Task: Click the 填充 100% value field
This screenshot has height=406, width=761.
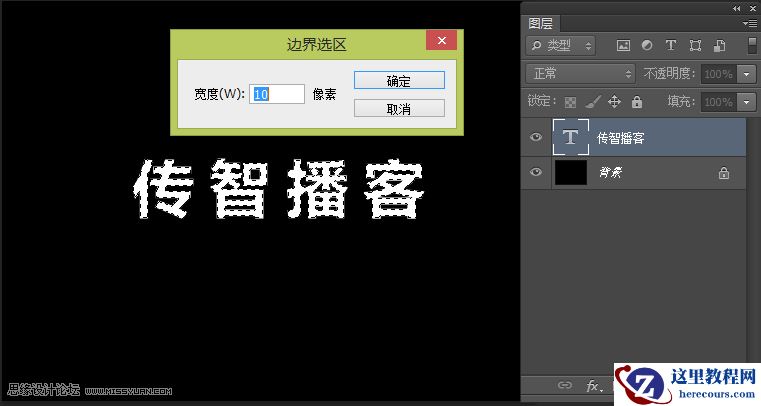Action: [719, 102]
